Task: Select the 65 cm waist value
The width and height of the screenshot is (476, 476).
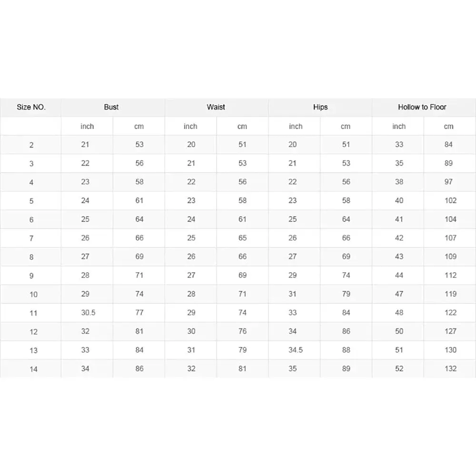Action: click(242, 238)
